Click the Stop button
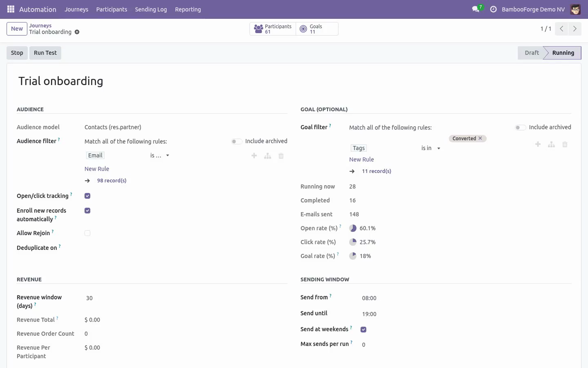The width and height of the screenshot is (588, 368). click(17, 53)
